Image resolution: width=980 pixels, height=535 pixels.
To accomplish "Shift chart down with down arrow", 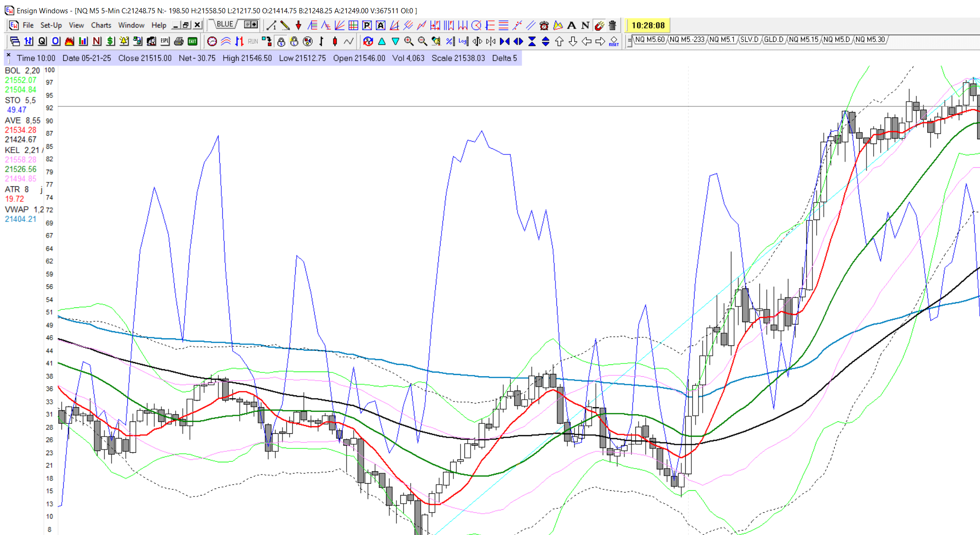I will (x=573, y=41).
